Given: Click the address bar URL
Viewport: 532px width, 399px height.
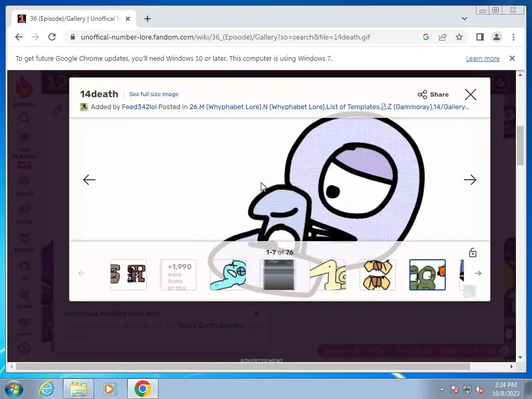Looking at the screenshot, I should pos(225,37).
